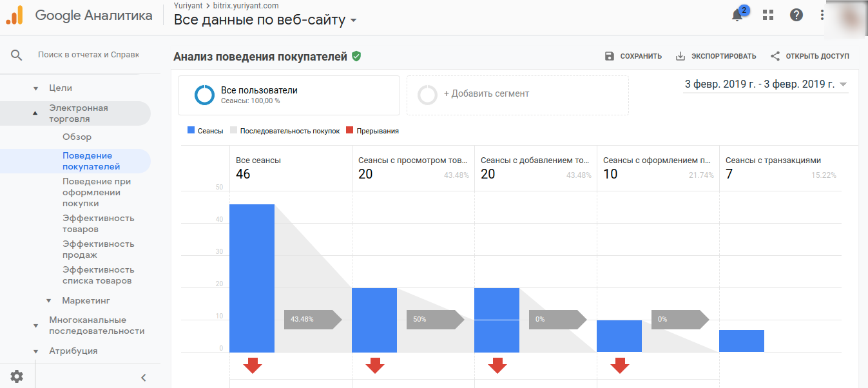Click Добавить сегмент box
The width and height of the screenshot is (868, 388).
click(x=517, y=95)
